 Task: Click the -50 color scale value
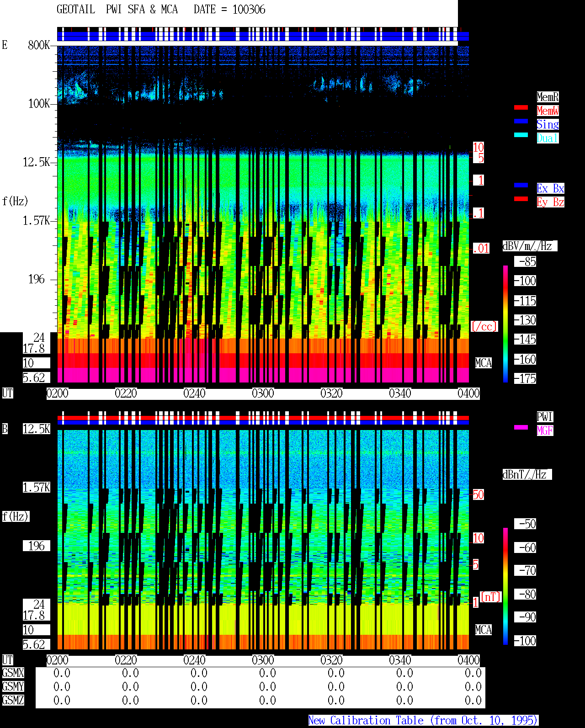coord(525,524)
